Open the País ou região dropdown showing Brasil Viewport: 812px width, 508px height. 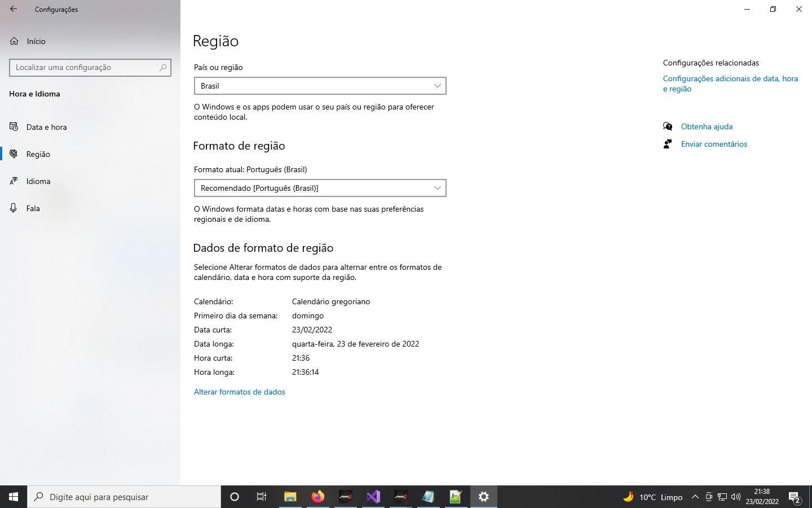click(320, 86)
